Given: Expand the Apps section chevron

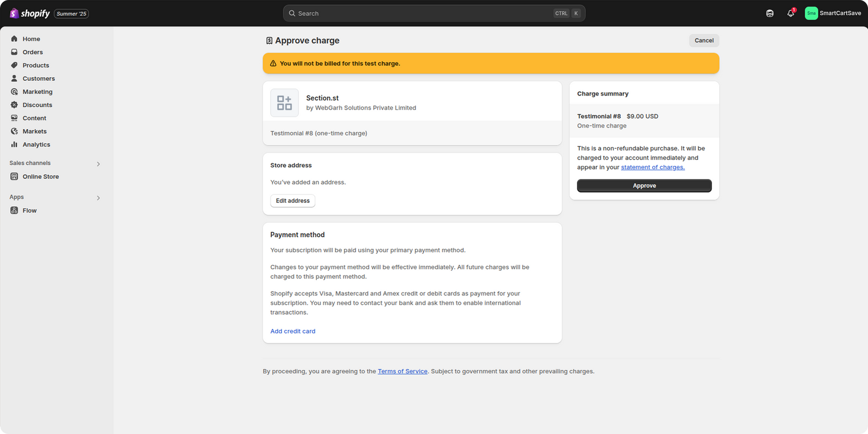Looking at the screenshot, I should click(x=98, y=198).
